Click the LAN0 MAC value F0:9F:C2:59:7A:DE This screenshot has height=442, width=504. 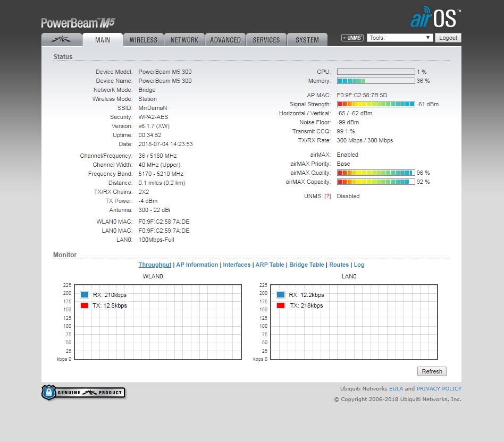pos(164,231)
